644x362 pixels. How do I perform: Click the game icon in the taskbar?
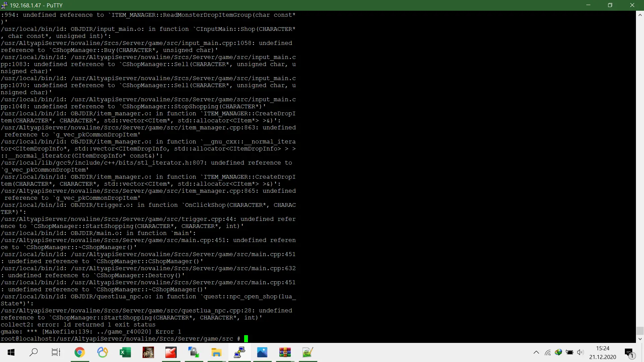[x=148, y=352]
